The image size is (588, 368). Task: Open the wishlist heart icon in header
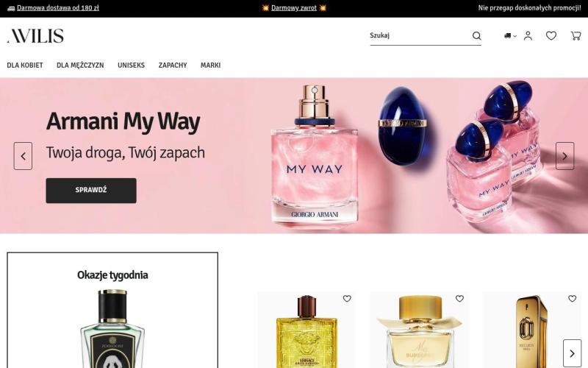click(551, 35)
